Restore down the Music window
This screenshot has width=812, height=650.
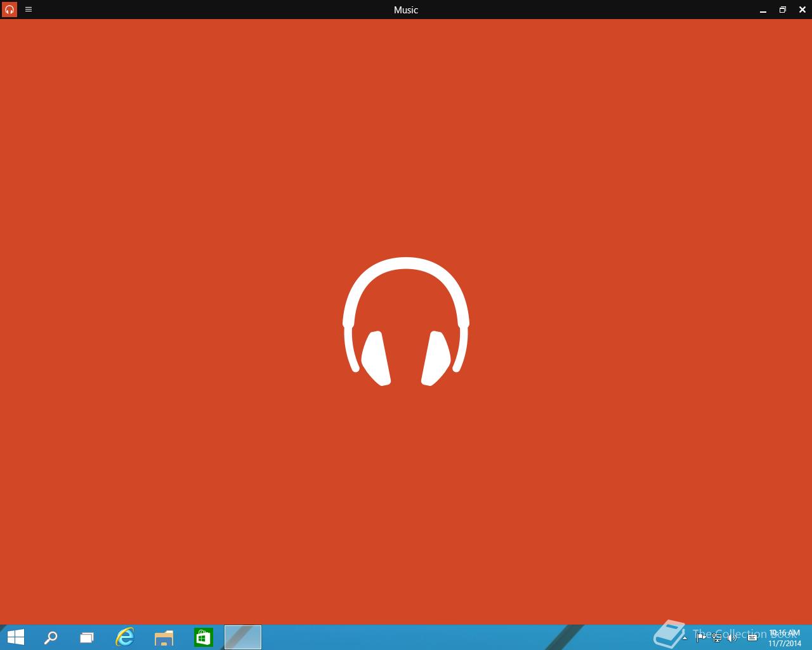tap(783, 10)
